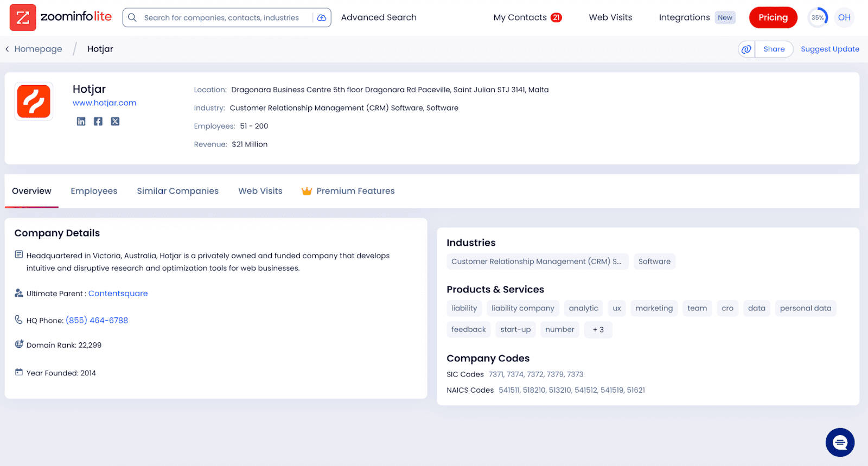Open Hotjar's Facebook page icon

pyautogui.click(x=98, y=122)
